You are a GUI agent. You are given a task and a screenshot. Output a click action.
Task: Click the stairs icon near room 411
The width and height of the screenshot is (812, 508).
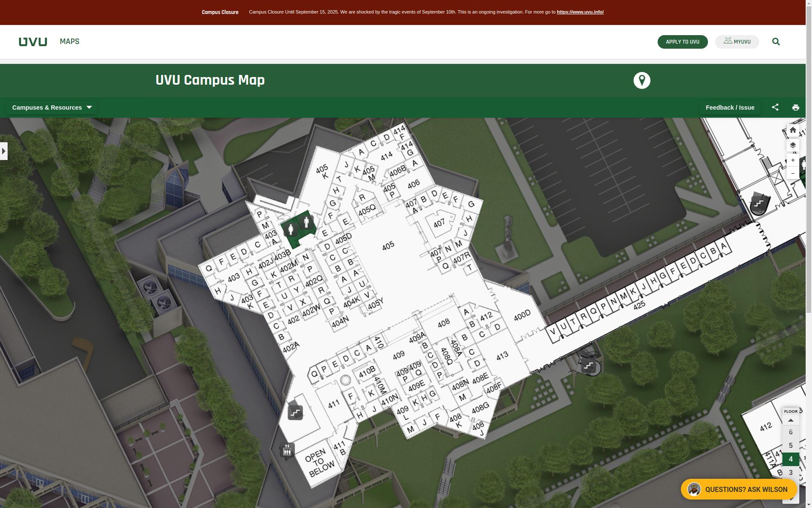[x=295, y=412]
